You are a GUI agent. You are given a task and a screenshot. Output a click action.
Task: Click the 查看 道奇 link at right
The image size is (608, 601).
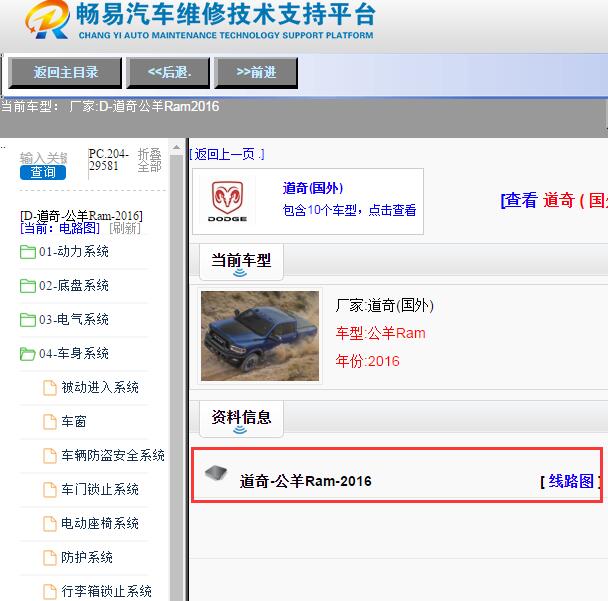[554, 200]
